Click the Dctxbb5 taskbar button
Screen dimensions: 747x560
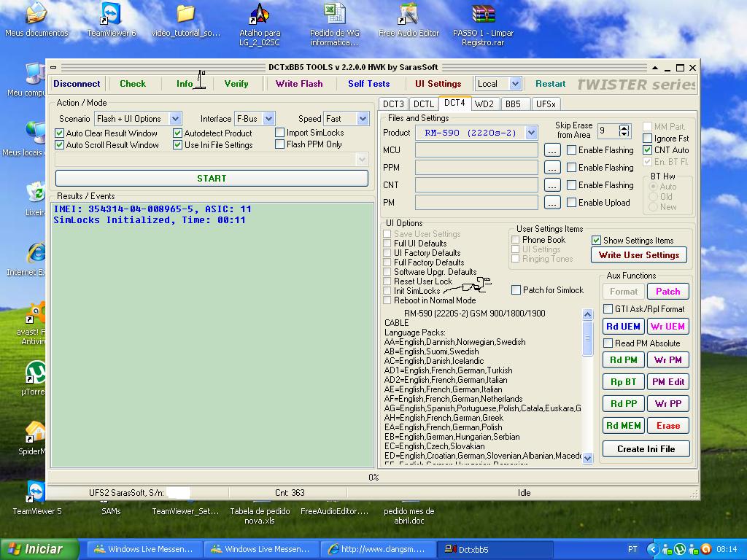pos(495,549)
